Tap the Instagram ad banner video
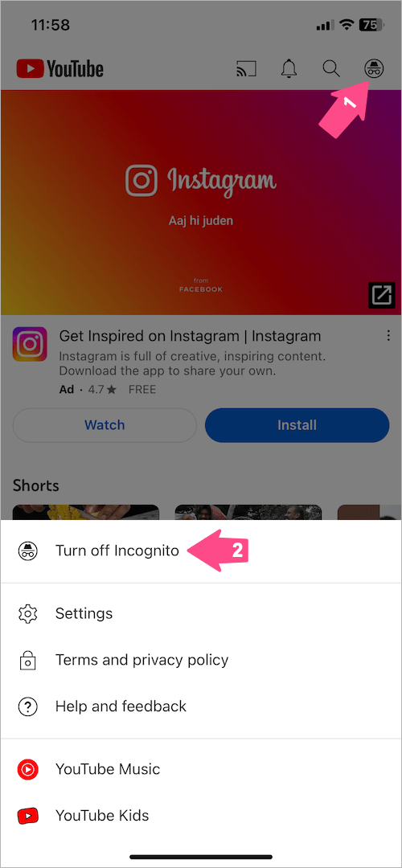The width and height of the screenshot is (402, 868). tap(201, 202)
